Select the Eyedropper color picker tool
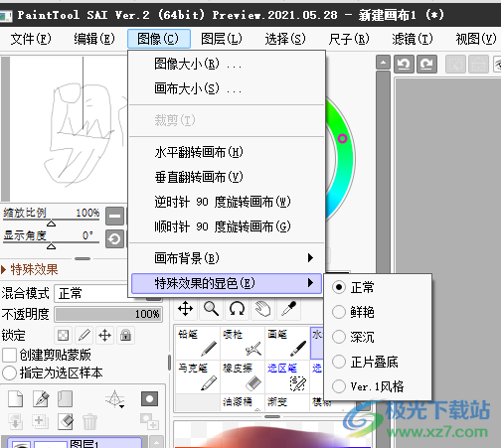501x448 pixels. point(288,309)
